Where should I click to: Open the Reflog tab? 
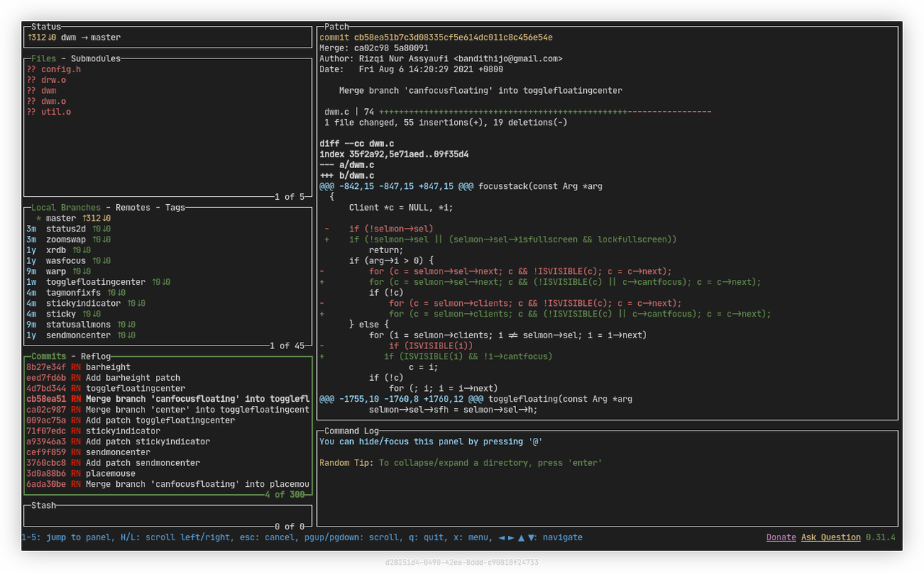pyautogui.click(x=95, y=356)
